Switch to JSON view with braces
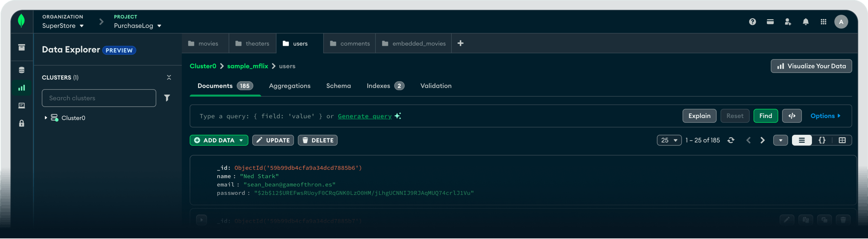The width and height of the screenshot is (868, 239). (x=822, y=140)
